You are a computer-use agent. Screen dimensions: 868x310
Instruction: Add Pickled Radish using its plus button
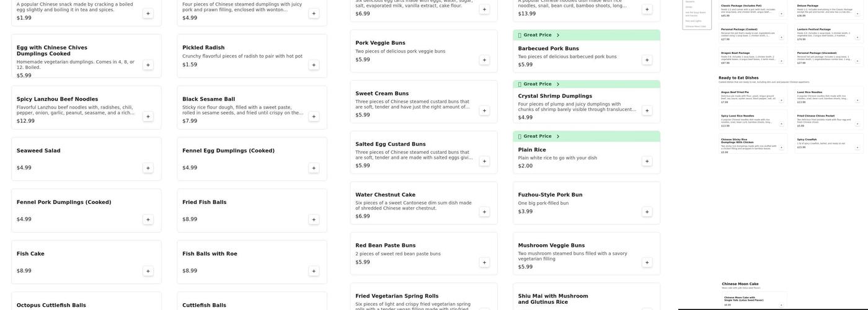pos(314,65)
